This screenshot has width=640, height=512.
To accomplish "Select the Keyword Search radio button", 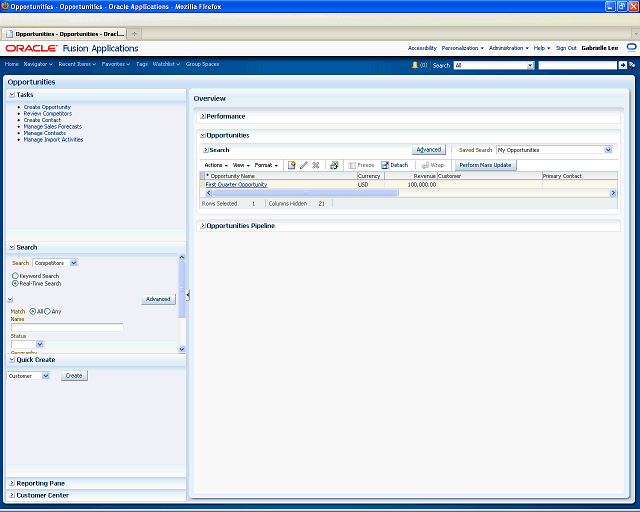I will [x=15, y=276].
